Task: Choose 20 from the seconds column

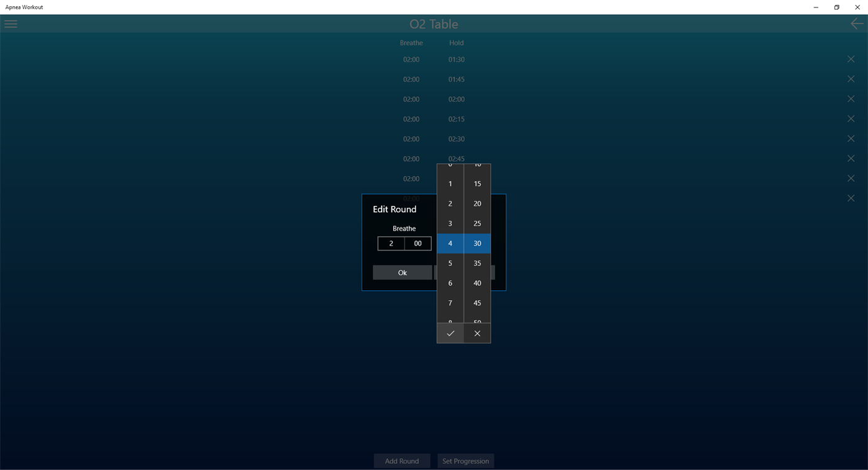Action: pyautogui.click(x=477, y=203)
